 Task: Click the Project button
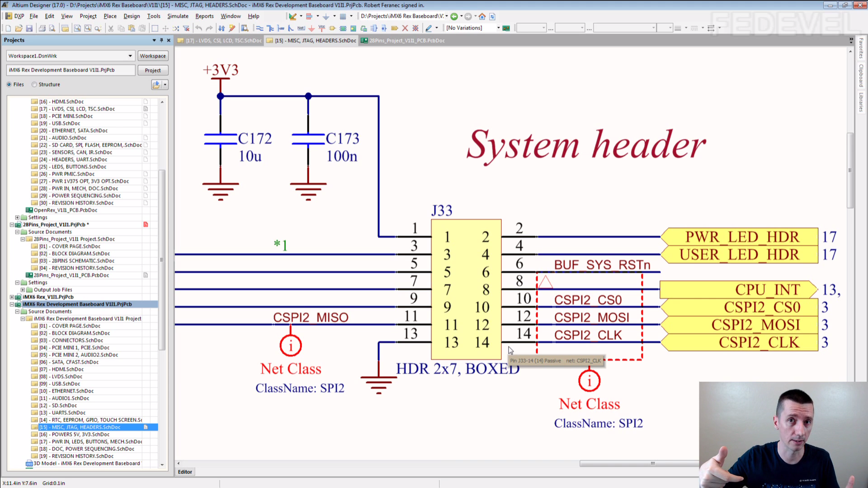(152, 70)
